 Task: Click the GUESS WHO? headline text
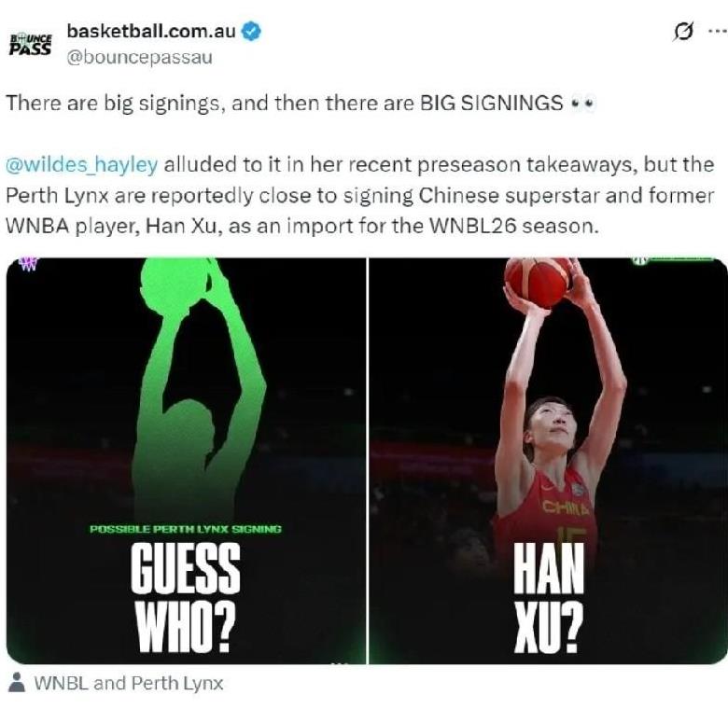(x=185, y=598)
